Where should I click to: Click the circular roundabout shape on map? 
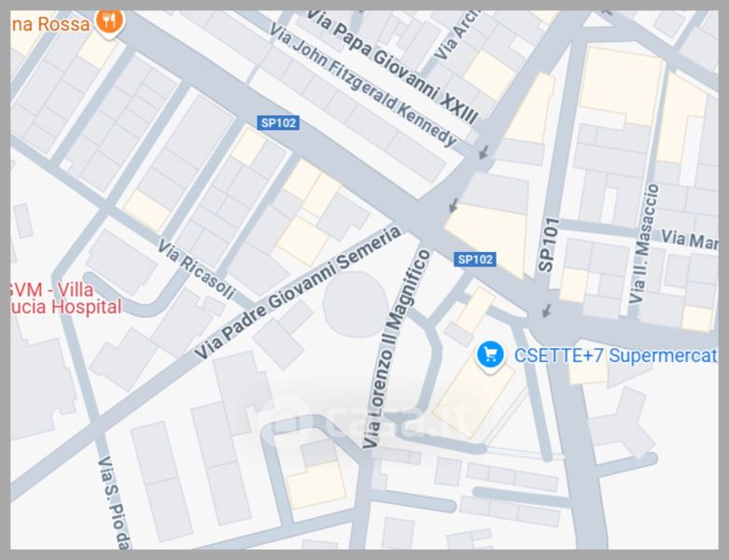coord(356,305)
